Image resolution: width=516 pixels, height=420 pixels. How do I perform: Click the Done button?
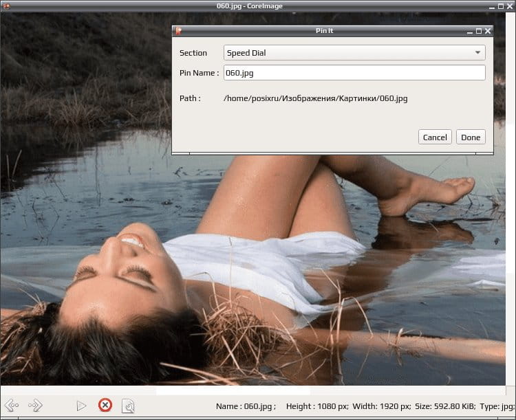click(x=471, y=137)
